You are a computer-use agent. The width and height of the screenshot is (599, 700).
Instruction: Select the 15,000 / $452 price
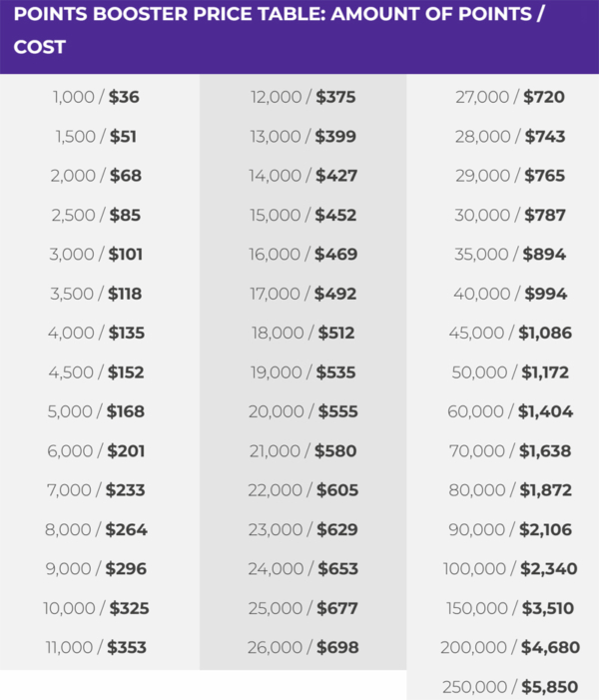coord(302,215)
